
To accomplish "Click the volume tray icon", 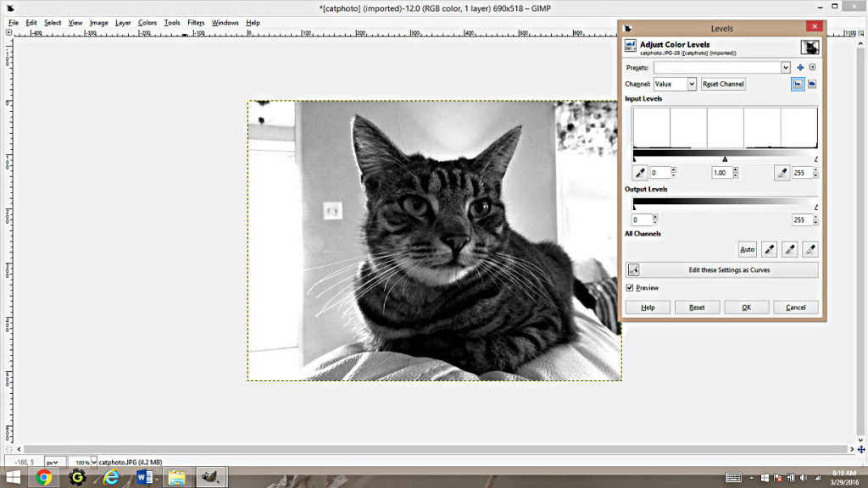I will point(804,478).
